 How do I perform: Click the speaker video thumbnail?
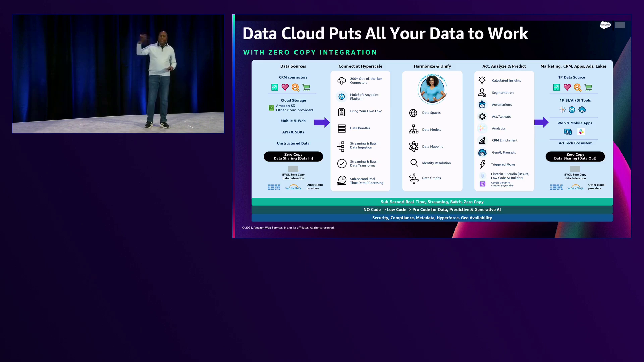pos(118,74)
